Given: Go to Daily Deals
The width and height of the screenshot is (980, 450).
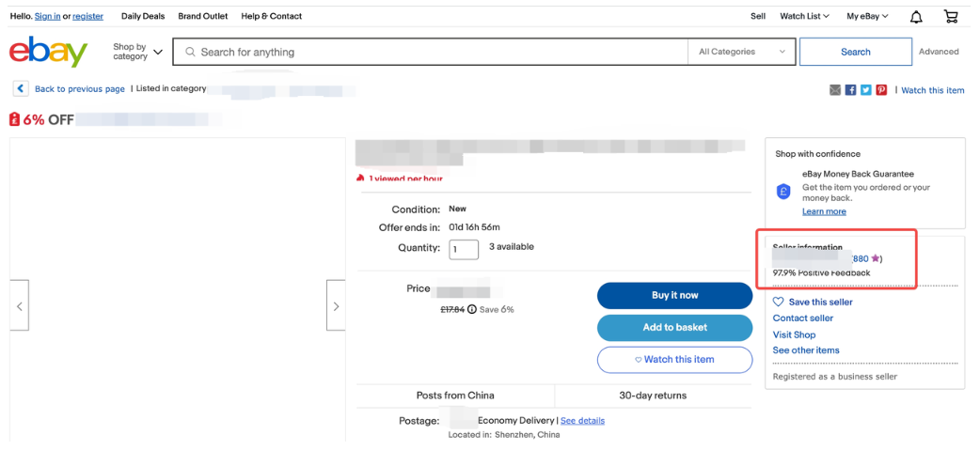Looking at the screenshot, I should click(x=143, y=16).
